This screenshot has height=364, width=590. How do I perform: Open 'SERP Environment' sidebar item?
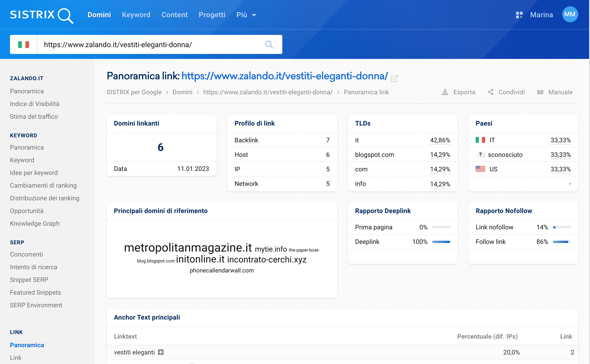(x=36, y=305)
